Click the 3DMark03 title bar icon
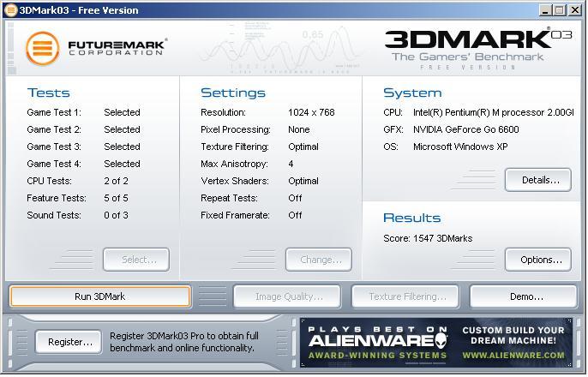588x377 pixels. point(10,10)
